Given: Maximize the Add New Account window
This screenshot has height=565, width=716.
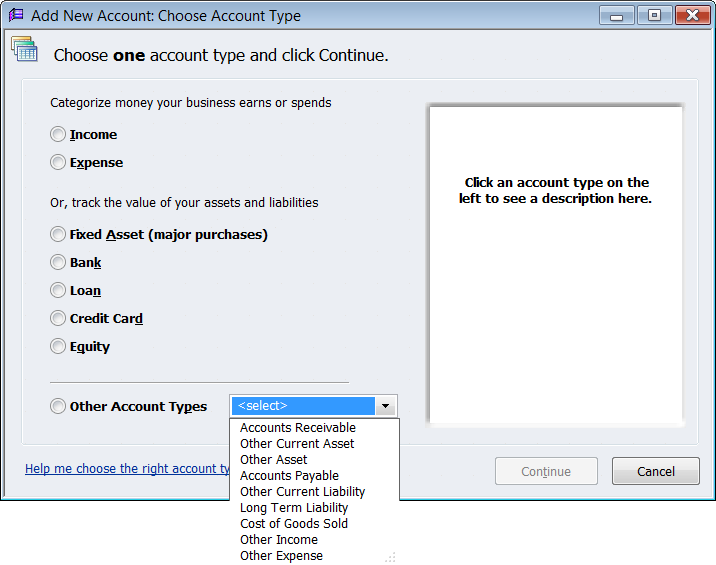Looking at the screenshot, I should 655,15.
